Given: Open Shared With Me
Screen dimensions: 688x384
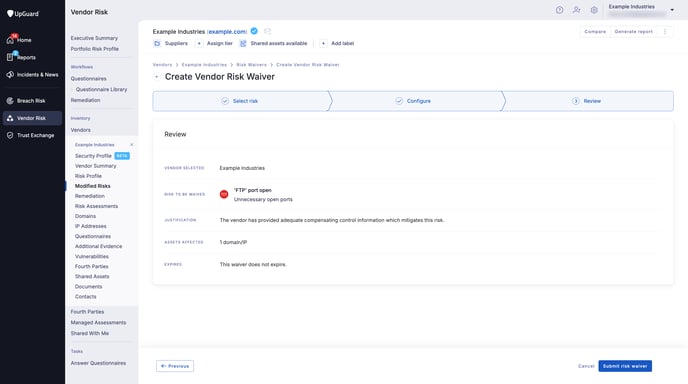Looking at the screenshot, I should 90,334.
